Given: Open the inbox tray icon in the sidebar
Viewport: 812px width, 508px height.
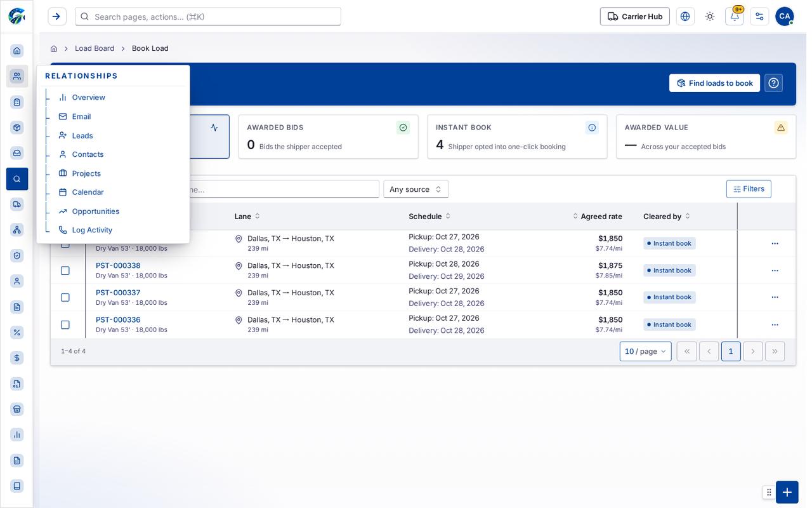Looking at the screenshot, I should click(17, 153).
